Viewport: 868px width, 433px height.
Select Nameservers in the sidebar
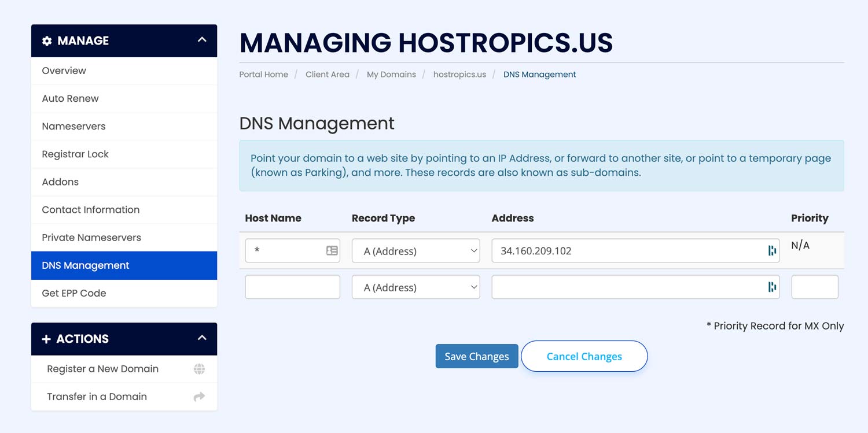tap(73, 126)
